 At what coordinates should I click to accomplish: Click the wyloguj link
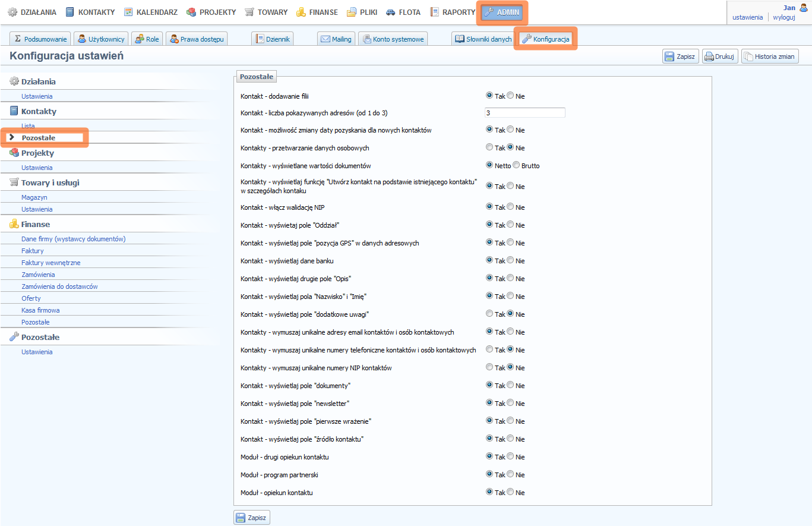(x=783, y=17)
